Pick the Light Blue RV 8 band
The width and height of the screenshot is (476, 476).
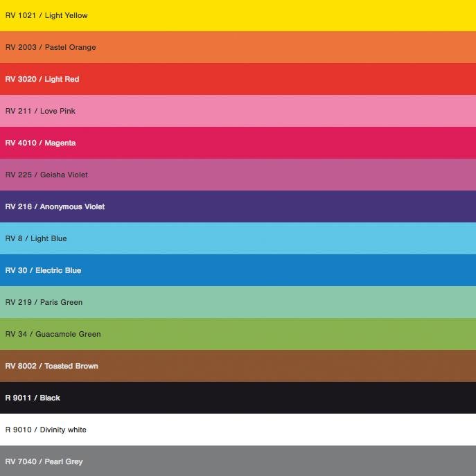pyautogui.click(x=238, y=238)
